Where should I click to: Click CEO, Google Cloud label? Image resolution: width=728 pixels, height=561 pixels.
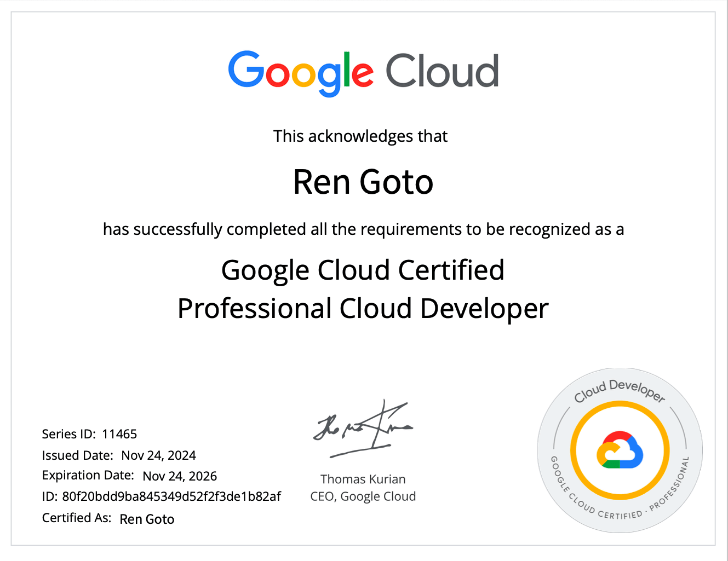click(363, 496)
